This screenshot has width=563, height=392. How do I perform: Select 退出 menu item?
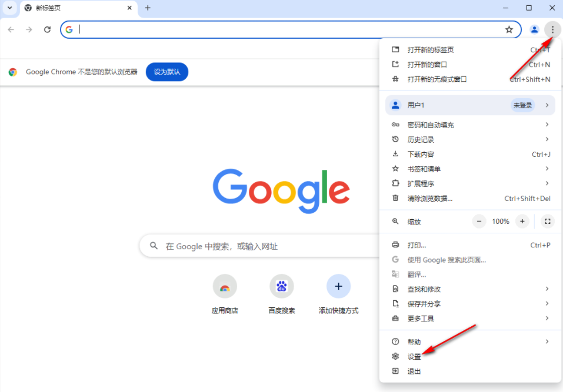point(471,371)
